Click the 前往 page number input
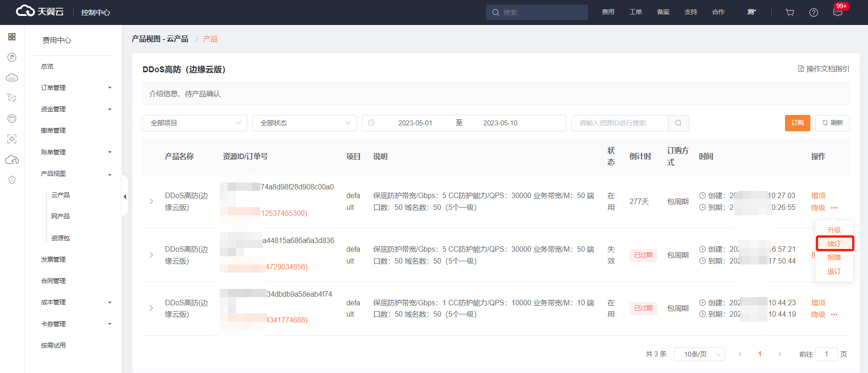Screen dimensions: 868x373 (826, 354)
